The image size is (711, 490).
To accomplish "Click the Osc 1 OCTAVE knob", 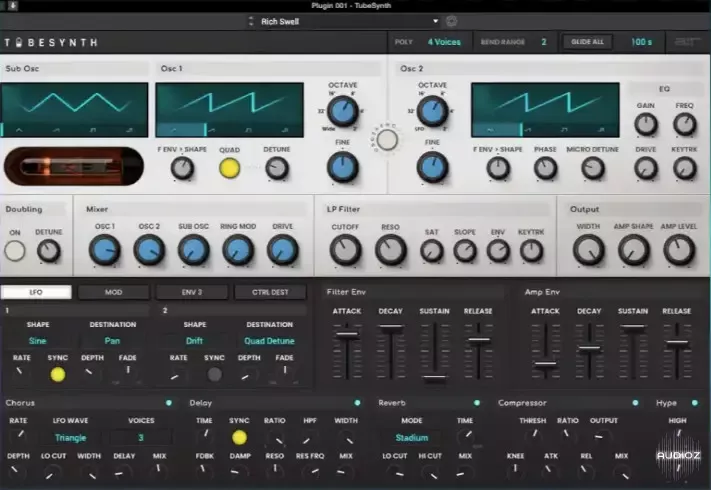I will point(342,111).
